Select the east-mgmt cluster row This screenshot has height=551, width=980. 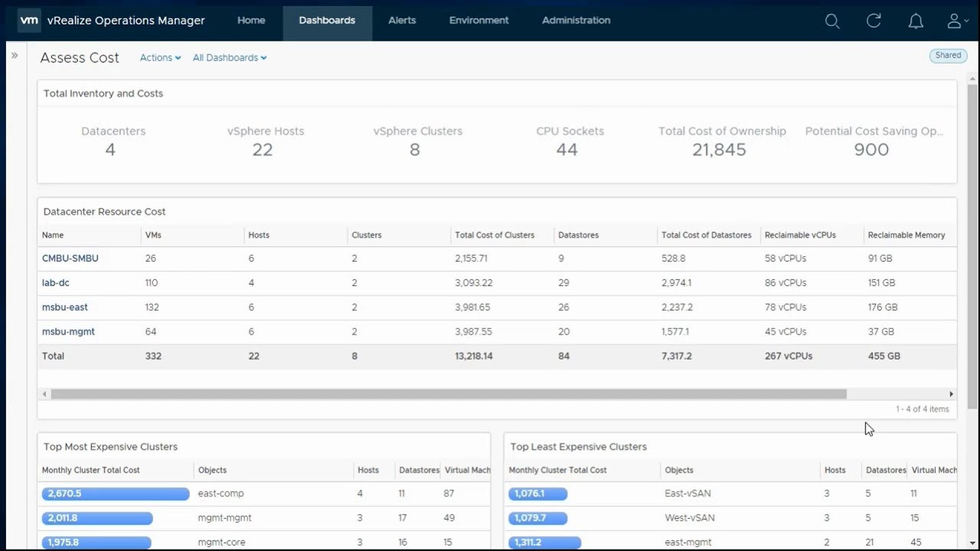[x=730, y=542]
